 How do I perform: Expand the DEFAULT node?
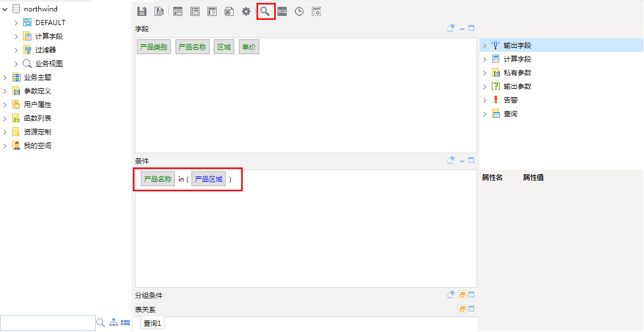tap(17, 23)
